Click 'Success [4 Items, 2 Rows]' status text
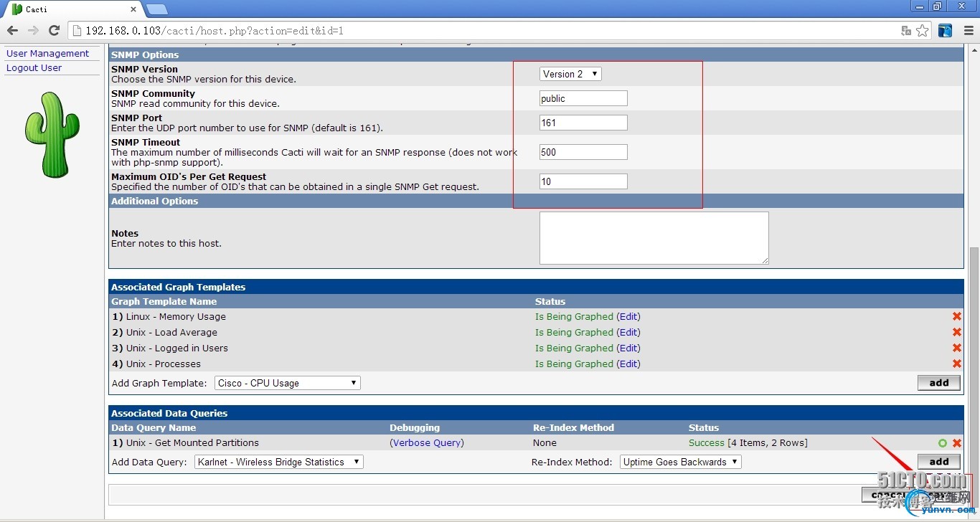Image resolution: width=980 pixels, height=522 pixels. [748, 442]
